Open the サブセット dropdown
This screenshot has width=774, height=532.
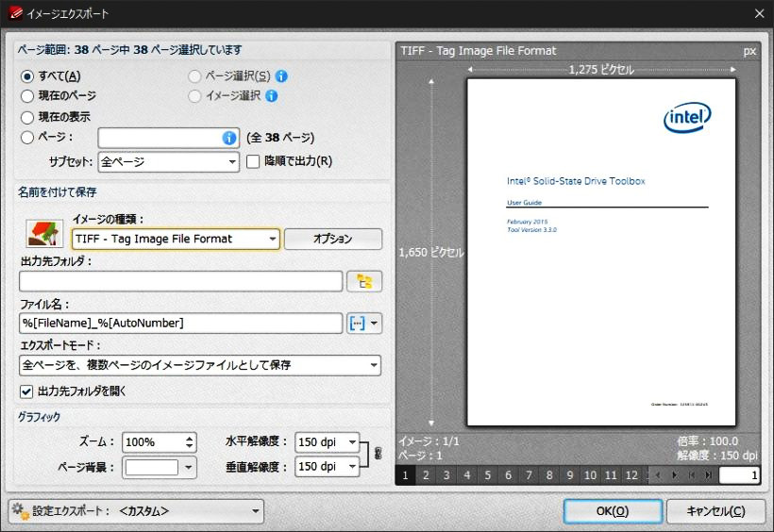point(168,161)
